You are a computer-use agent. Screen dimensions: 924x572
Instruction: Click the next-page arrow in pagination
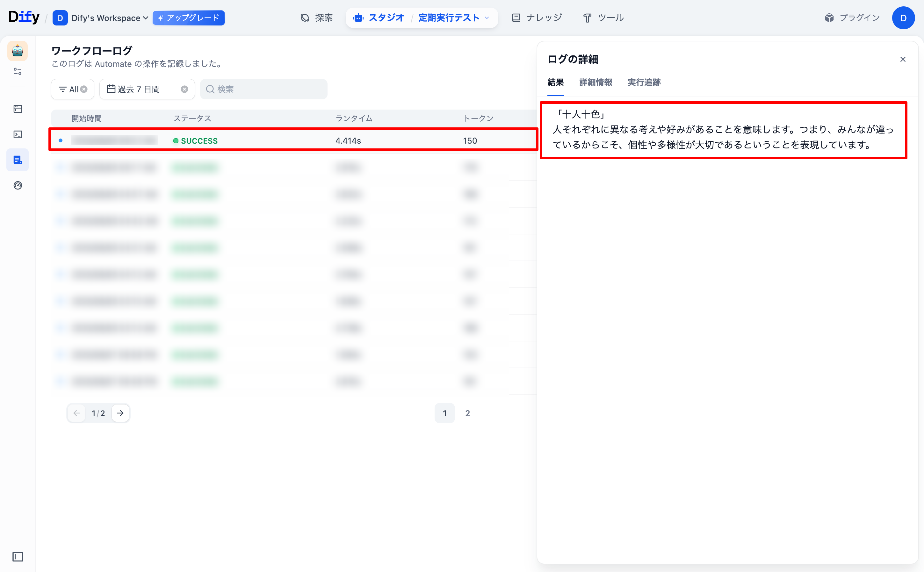point(120,413)
